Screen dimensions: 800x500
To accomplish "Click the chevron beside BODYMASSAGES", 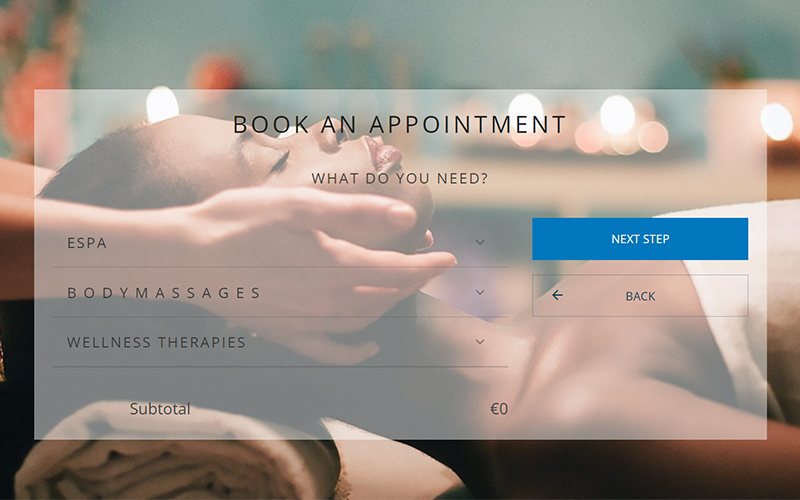I will (480, 292).
